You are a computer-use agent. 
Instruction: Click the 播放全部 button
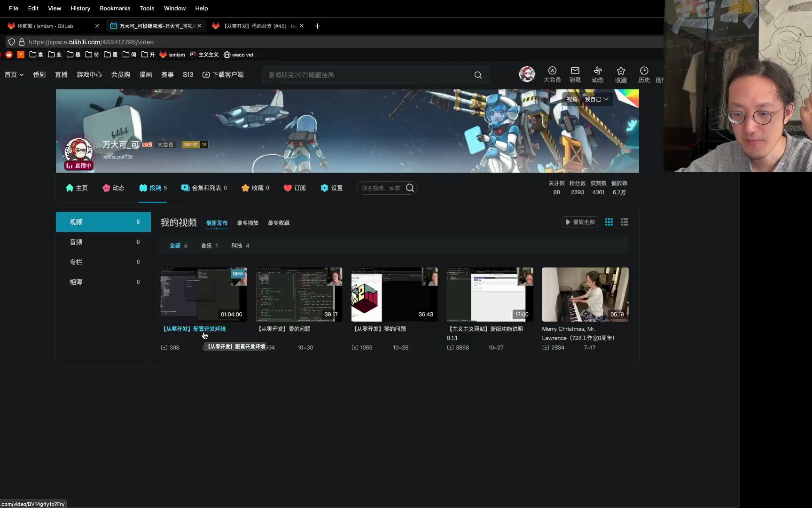click(x=580, y=222)
